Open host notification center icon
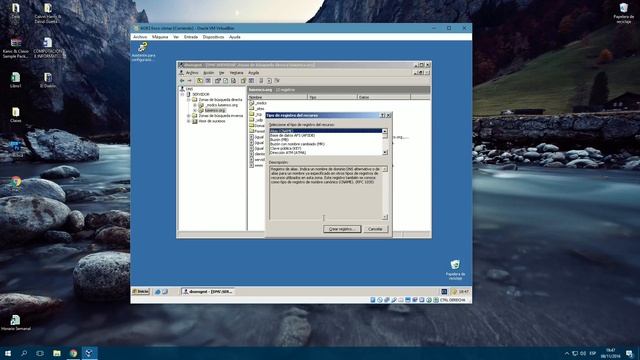640x360 pixels. [629, 353]
